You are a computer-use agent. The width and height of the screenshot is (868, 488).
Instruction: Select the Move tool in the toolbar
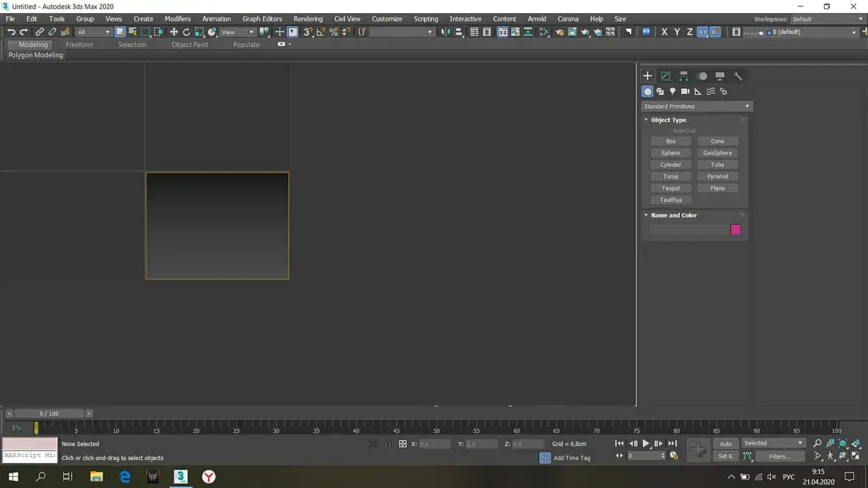[174, 32]
